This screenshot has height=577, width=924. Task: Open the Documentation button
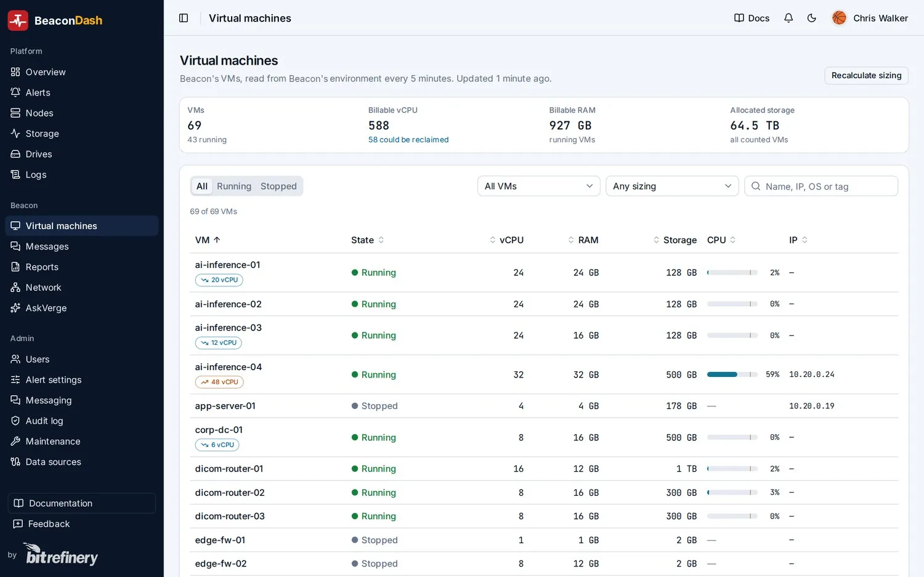pos(82,503)
